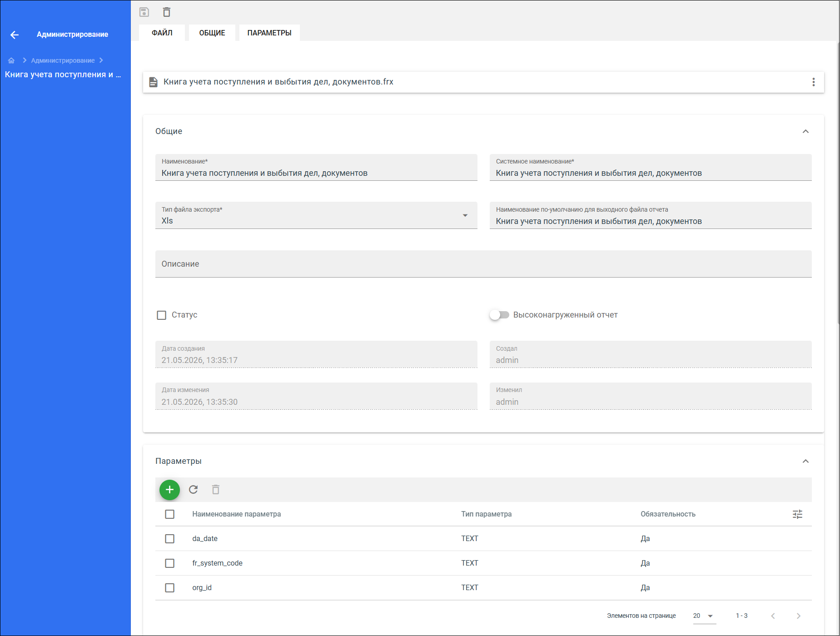
Task: Click the fr_system_code parameter name
Action: pos(217,563)
